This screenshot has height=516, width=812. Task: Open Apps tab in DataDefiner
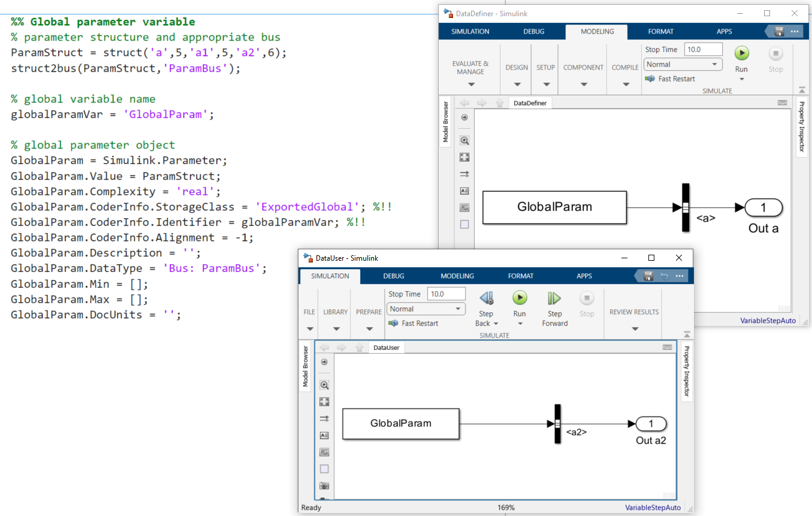click(724, 32)
